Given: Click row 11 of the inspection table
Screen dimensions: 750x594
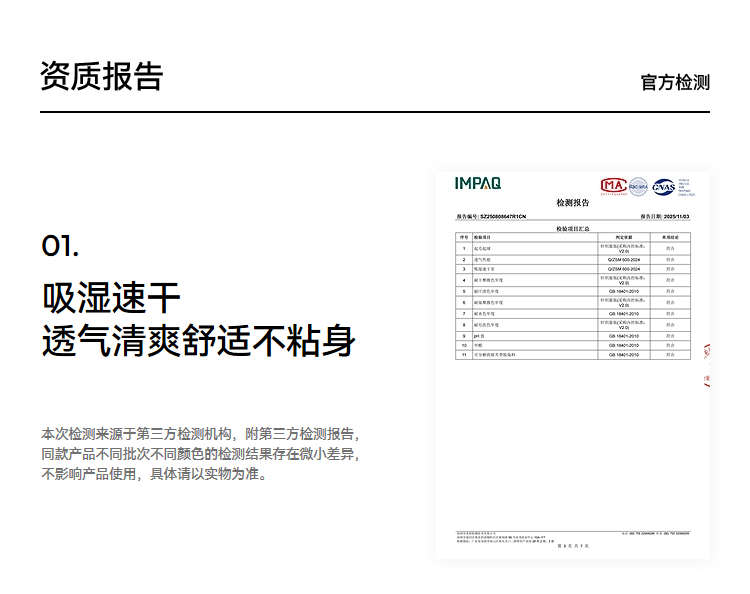Looking at the screenshot, I should 573,355.
